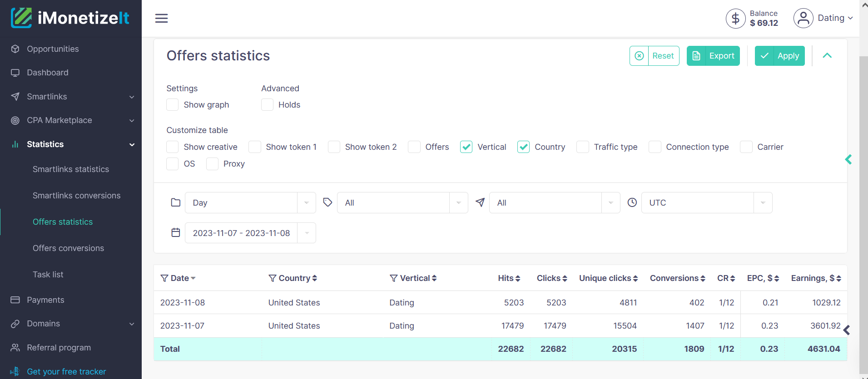This screenshot has width=868, height=379.
Task: Click the user profile avatar icon
Action: pyautogui.click(x=803, y=18)
